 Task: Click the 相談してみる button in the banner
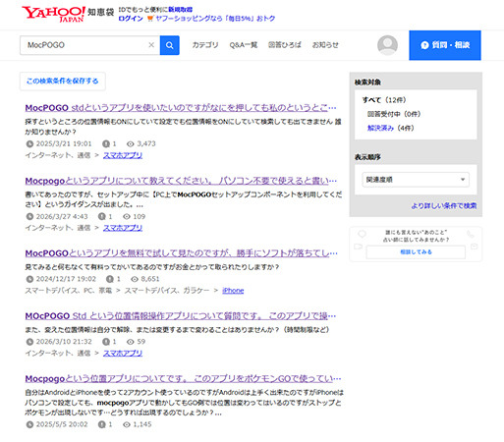point(416,252)
